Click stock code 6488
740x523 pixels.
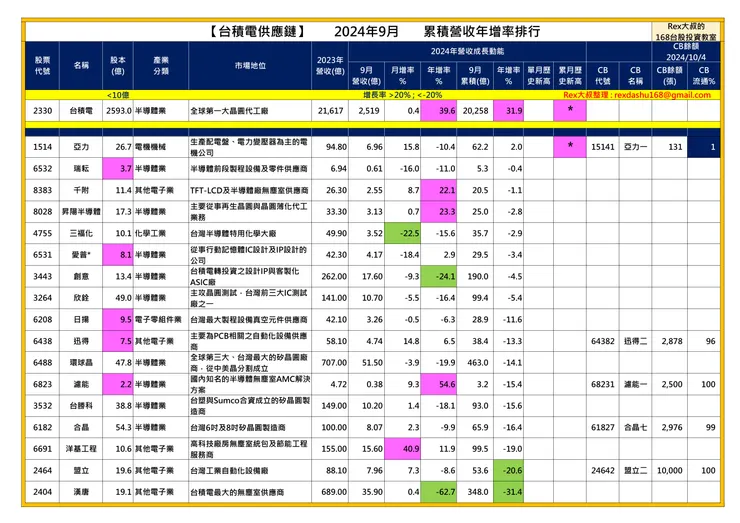tap(42, 363)
